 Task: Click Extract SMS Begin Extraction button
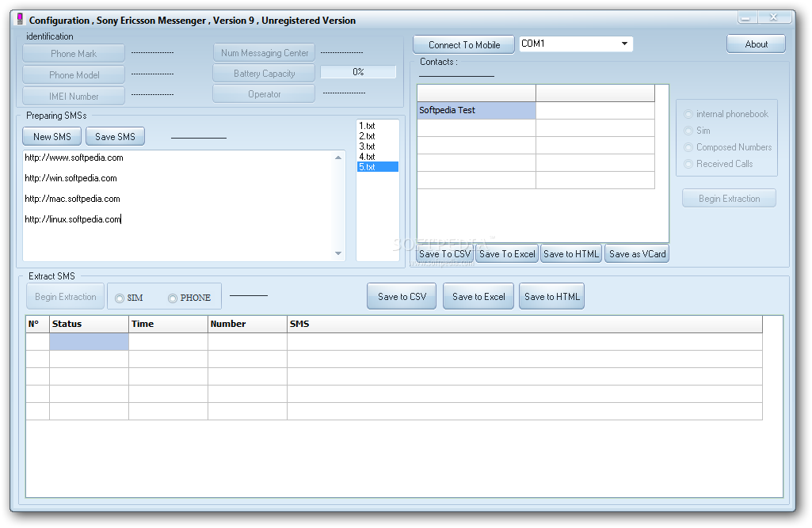point(65,297)
